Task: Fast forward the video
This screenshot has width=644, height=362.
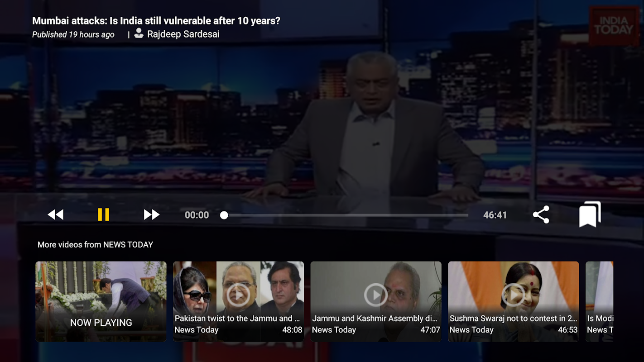Action: click(152, 214)
